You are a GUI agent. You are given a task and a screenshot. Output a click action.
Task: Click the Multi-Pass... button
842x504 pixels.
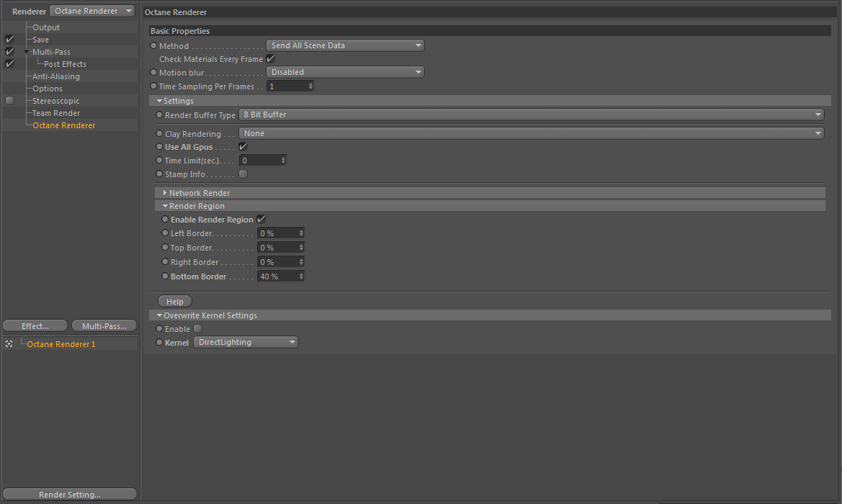pos(104,326)
